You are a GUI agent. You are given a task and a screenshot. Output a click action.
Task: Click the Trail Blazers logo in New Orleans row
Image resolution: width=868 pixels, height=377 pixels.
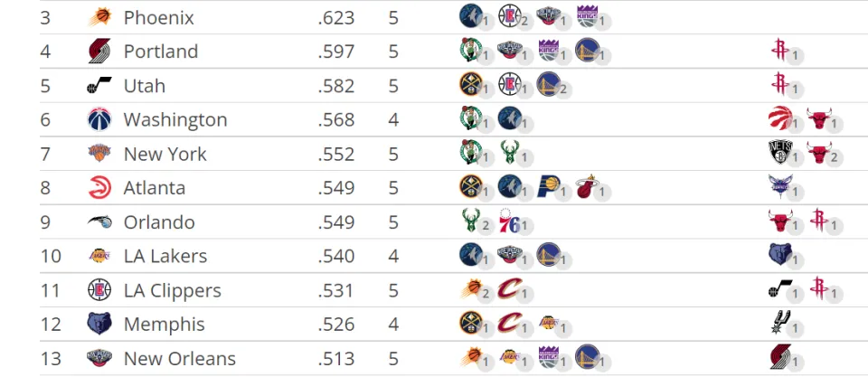[780, 356]
